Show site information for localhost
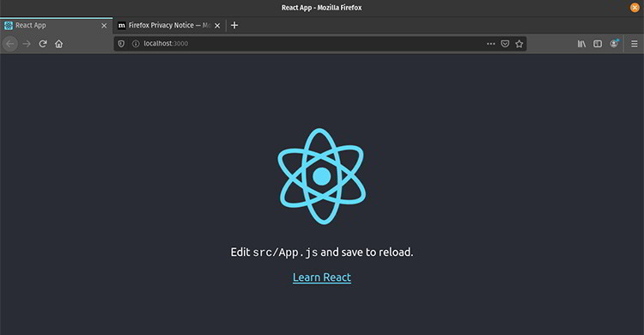Screen dimensions: 644x335 coord(136,44)
